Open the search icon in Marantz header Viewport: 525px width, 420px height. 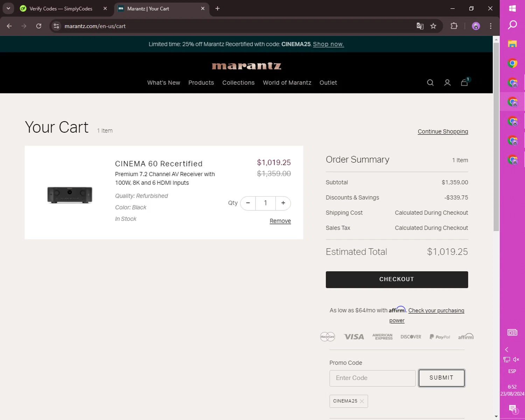430,83
